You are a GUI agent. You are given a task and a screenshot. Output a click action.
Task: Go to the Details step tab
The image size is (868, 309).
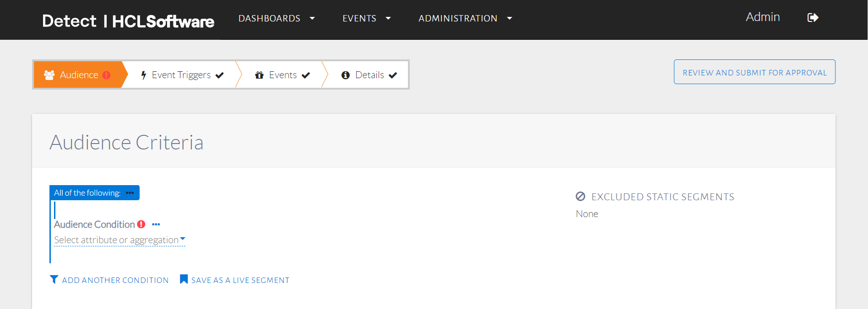point(369,75)
